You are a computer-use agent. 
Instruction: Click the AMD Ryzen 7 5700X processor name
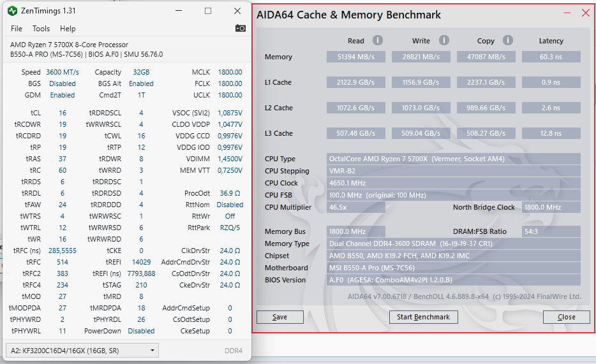click(69, 45)
